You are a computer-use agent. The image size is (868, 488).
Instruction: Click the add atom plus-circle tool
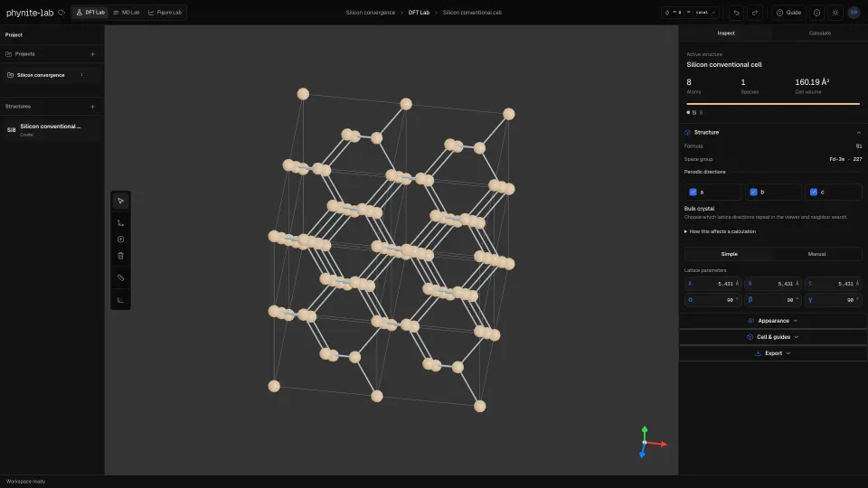pyautogui.click(x=120, y=239)
